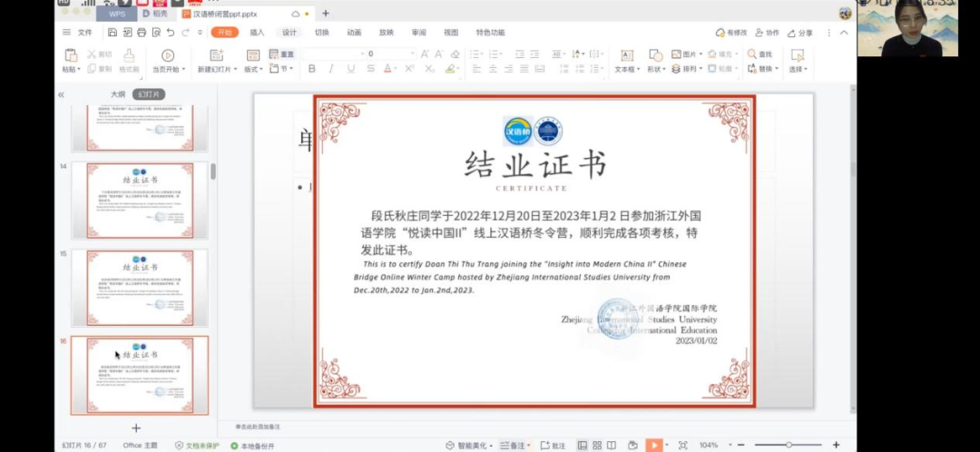Click the Save icon in quick access toolbar

[113, 33]
